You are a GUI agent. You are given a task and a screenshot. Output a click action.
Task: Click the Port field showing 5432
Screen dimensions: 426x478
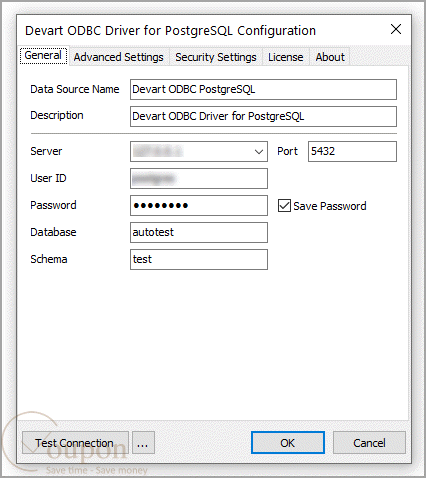click(352, 151)
